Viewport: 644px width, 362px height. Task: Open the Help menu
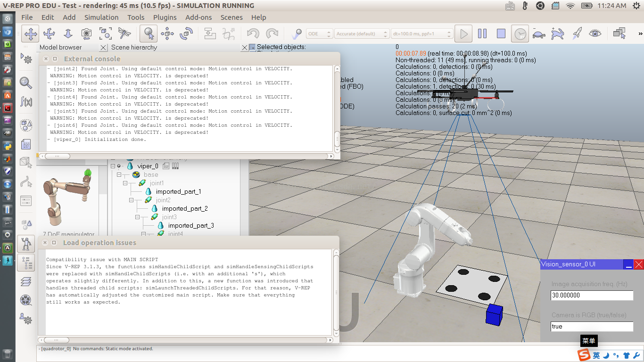(x=258, y=17)
